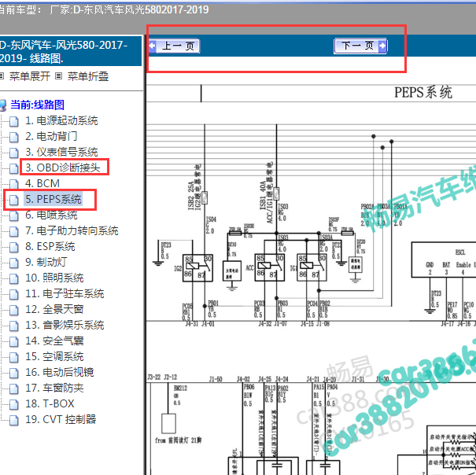Open 7. 电子助力转向系统 diagram

coord(72,230)
